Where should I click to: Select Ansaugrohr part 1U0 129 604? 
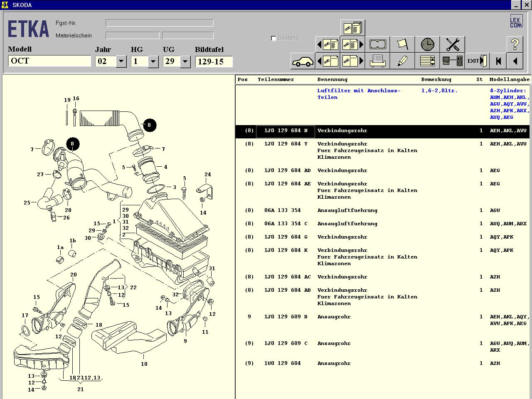coord(282,363)
